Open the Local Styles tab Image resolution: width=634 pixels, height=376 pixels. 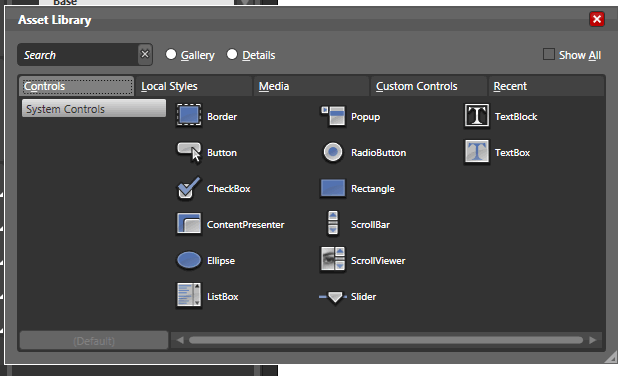point(194,86)
